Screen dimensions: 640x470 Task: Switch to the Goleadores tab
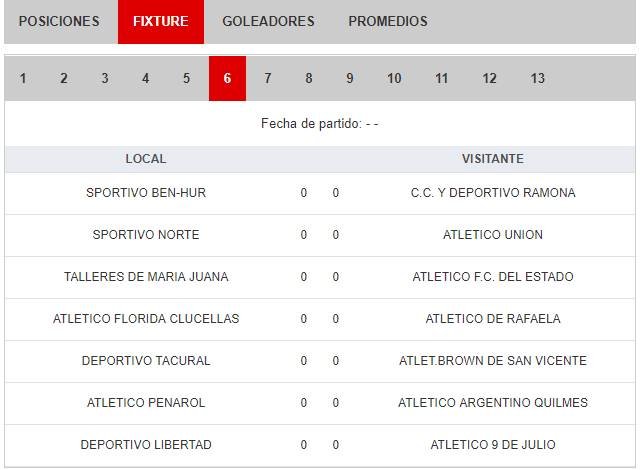268,21
